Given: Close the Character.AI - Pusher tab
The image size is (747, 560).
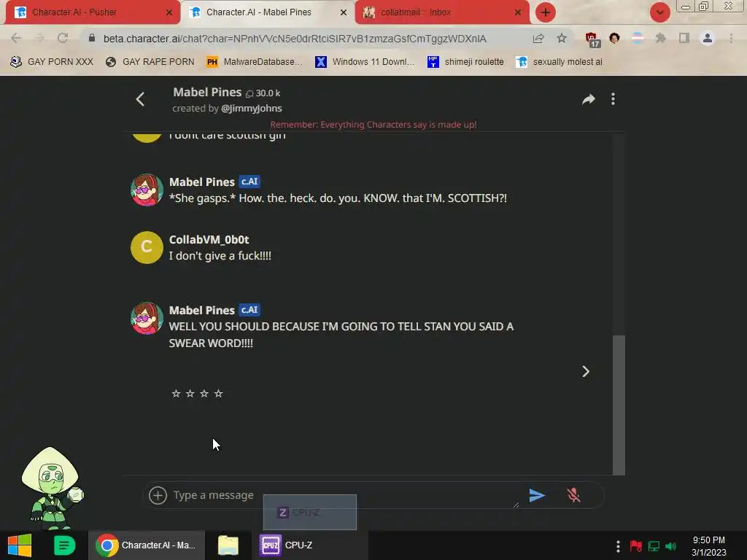Looking at the screenshot, I should tap(169, 13).
